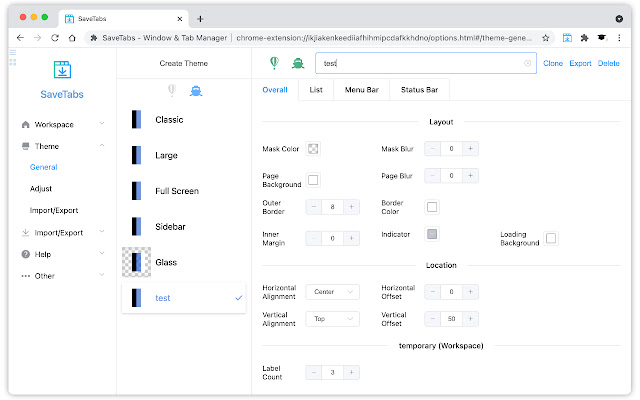This screenshot has height=400, width=640.
Task: Select the blue ship icon above theme list
Action: [196, 91]
